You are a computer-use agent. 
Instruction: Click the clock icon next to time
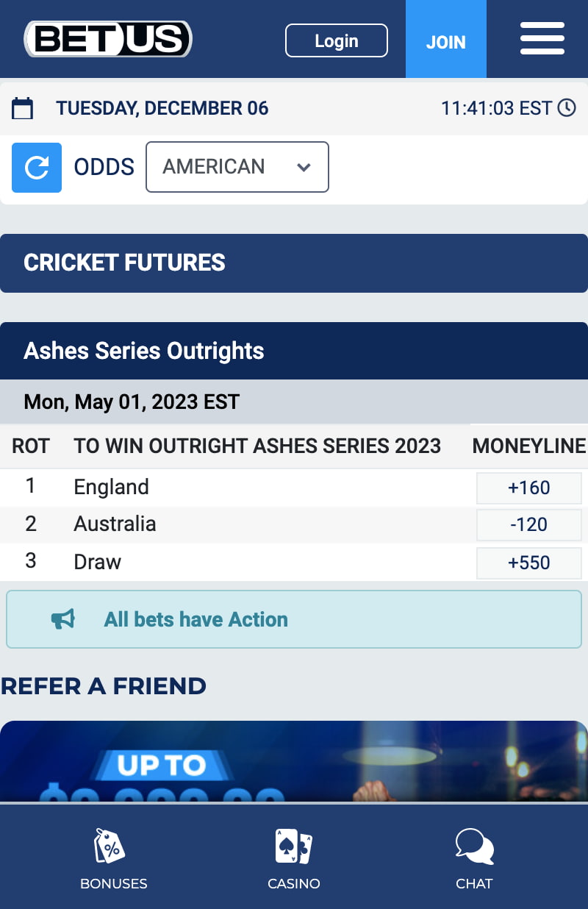(x=567, y=108)
